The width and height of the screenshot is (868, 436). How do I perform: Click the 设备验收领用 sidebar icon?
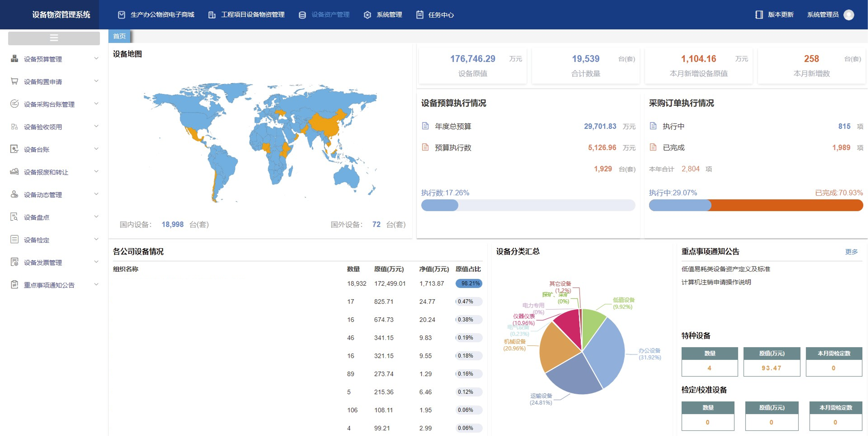click(x=14, y=126)
